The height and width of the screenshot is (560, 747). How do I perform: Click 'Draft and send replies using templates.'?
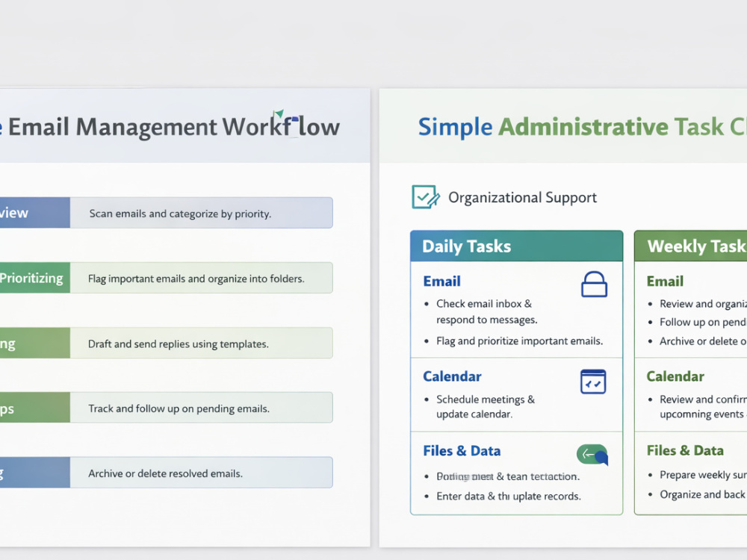[179, 343]
